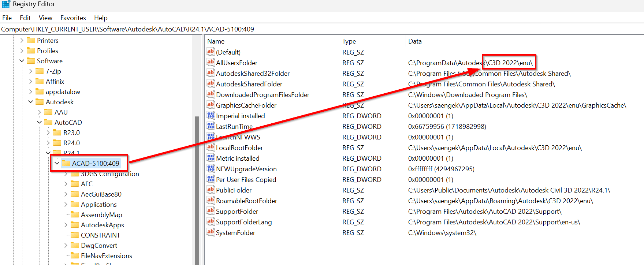Collapse the ACAD-5100:409 key
The height and width of the screenshot is (265, 644).
[57, 163]
